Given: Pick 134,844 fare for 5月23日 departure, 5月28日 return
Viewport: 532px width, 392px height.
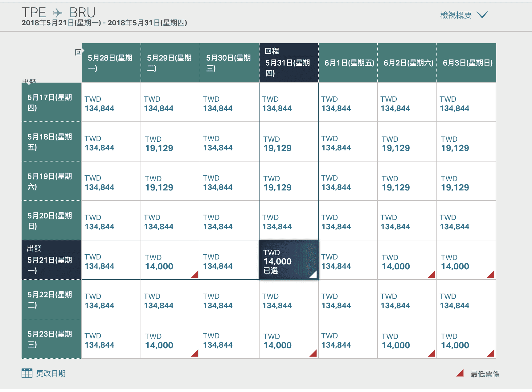Looking at the screenshot, I should [111, 339].
